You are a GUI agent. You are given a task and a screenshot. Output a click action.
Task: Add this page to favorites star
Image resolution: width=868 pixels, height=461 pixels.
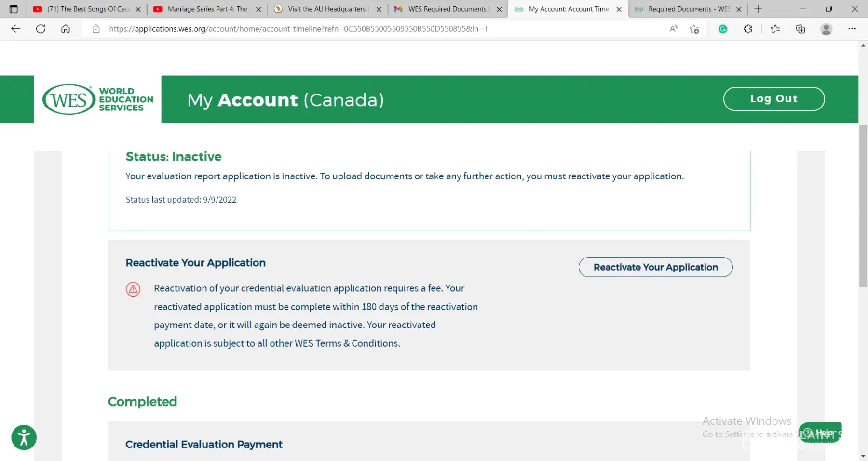coord(694,29)
